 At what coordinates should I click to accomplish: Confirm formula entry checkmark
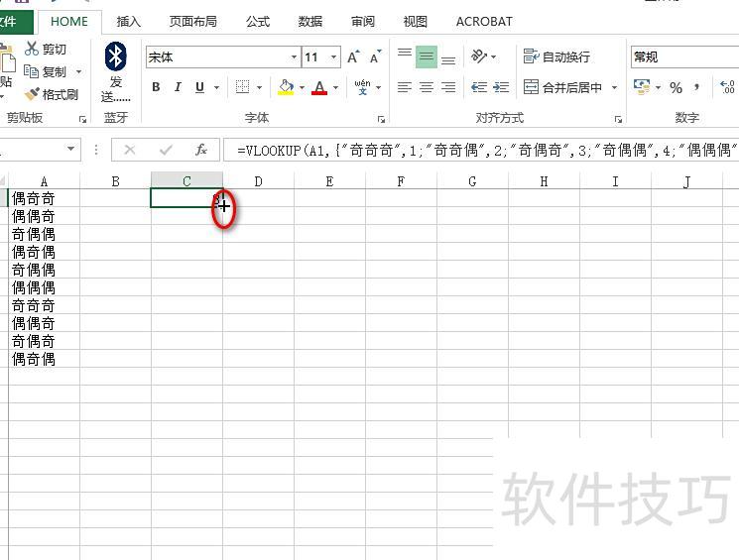[166, 151]
